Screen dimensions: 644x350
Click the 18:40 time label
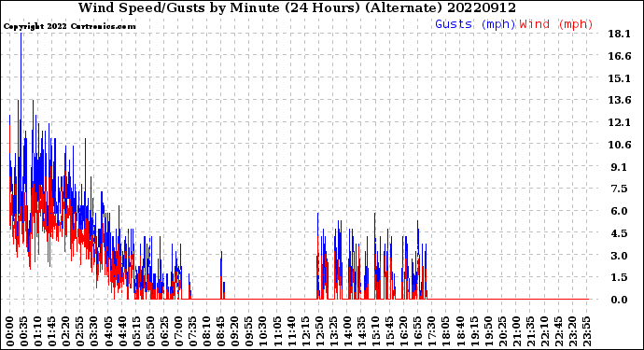click(x=461, y=331)
